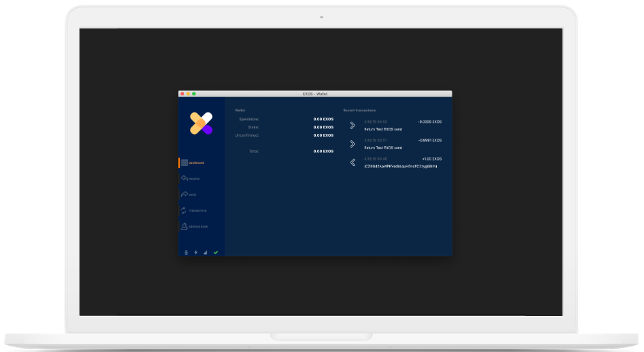
Task: Select the Unconfirmed balance 0.00 EXOS value
Action: tap(323, 135)
